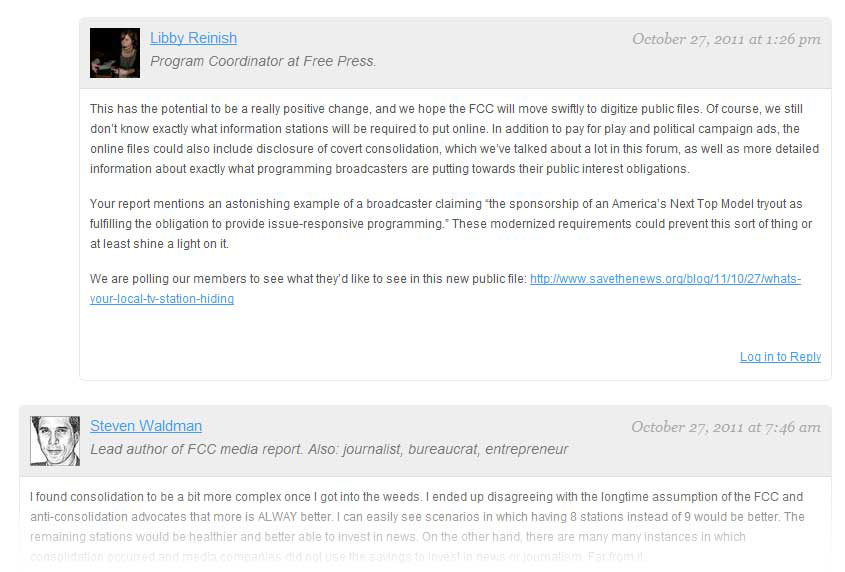Image resolution: width=845 pixels, height=572 pixels.
Task: Click 'journalist, bureaucrat, entrepreneur' in Steven's bio
Action: (455, 449)
